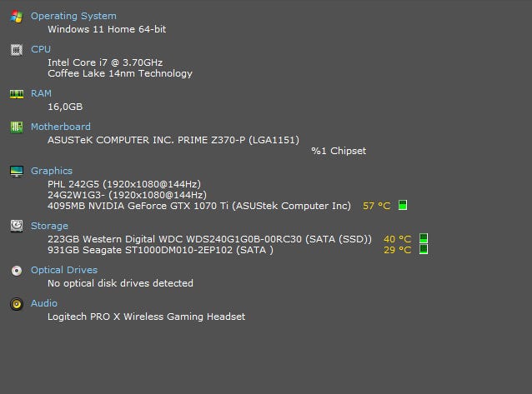The image size is (532, 394).
Task: Open the Audio section heading
Action: point(44,303)
